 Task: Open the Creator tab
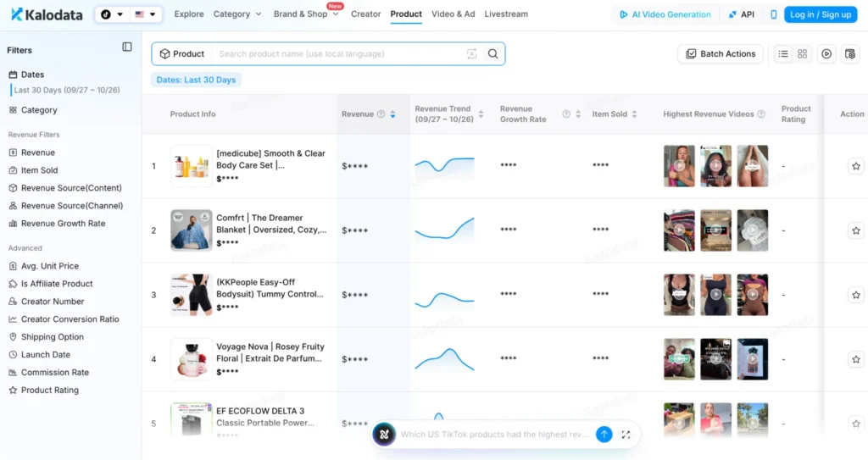tap(365, 14)
